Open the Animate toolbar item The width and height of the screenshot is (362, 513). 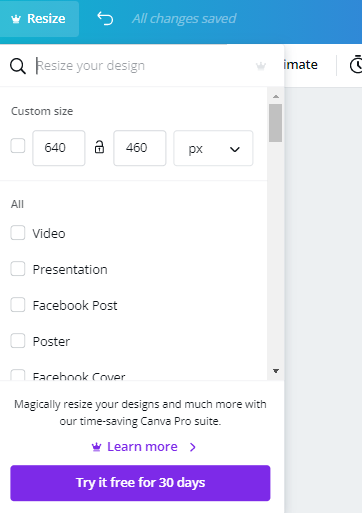coord(300,64)
